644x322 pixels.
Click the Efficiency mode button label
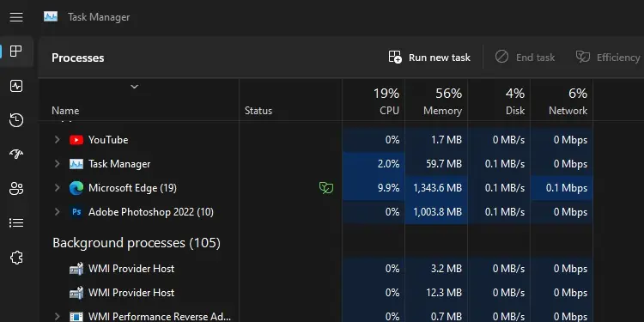618,58
